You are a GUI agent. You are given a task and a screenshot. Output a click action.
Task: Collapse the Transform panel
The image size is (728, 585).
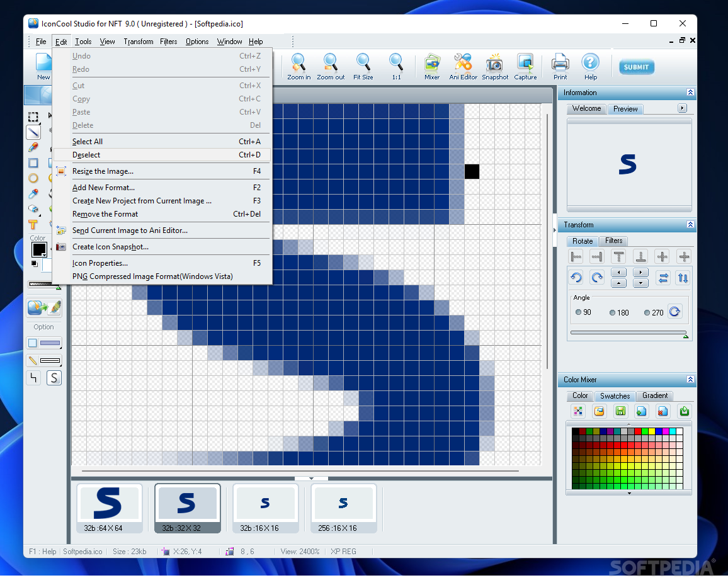[690, 225]
